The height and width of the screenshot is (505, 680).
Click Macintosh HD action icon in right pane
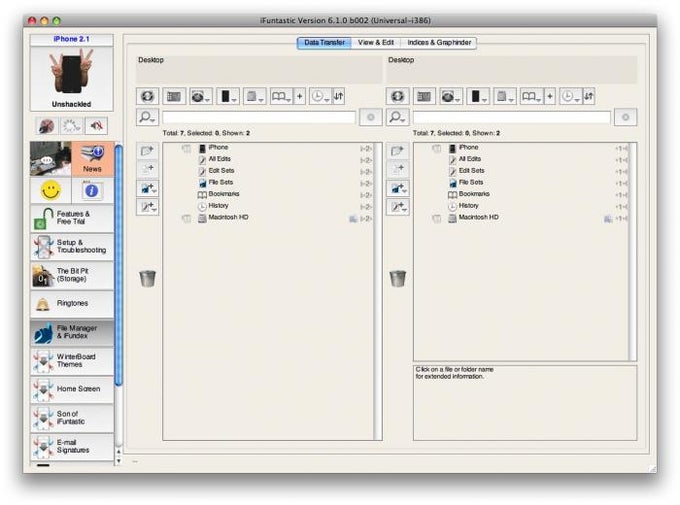coord(608,219)
